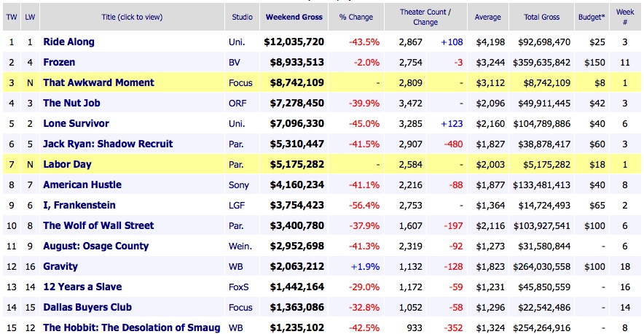The image size is (644, 334).
Task: Open Dallas Buyers Club movie page
Action: pyautogui.click(x=87, y=308)
